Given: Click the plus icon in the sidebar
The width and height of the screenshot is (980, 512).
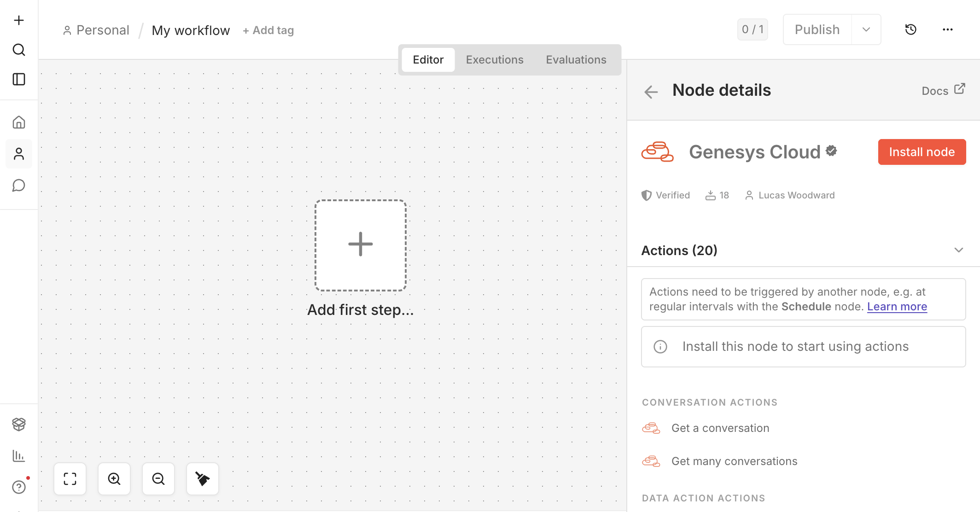Looking at the screenshot, I should click(x=19, y=20).
